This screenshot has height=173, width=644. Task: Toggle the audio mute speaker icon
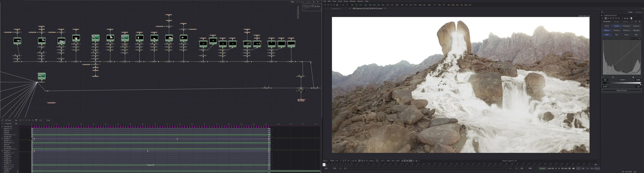point(573,168)
